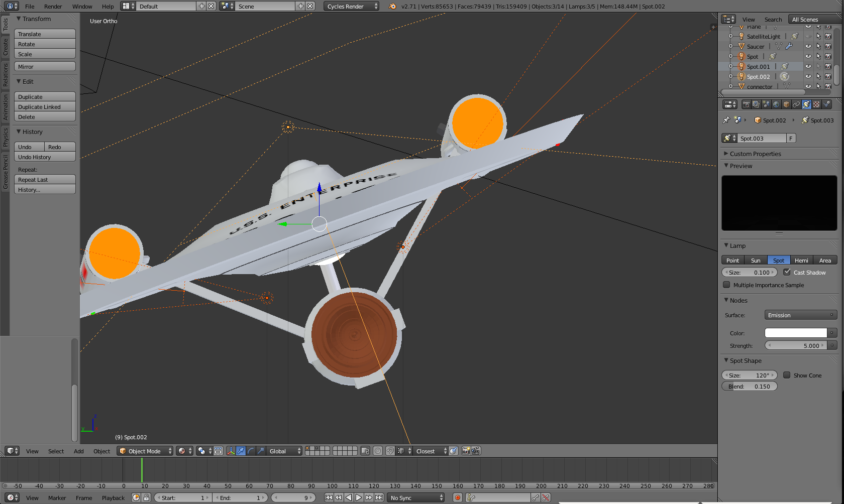Image resolution: width=844 pixels, height=504 pixels.
Task: Click the Spot.003 lamp name field
Action: [762, 138]
